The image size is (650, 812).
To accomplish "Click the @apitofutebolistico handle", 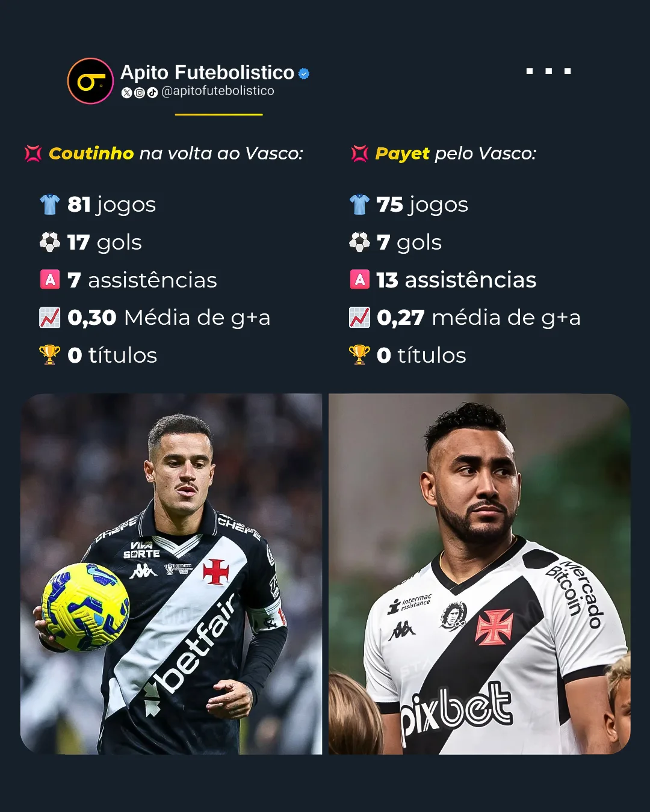I will [x=218, y=91].
